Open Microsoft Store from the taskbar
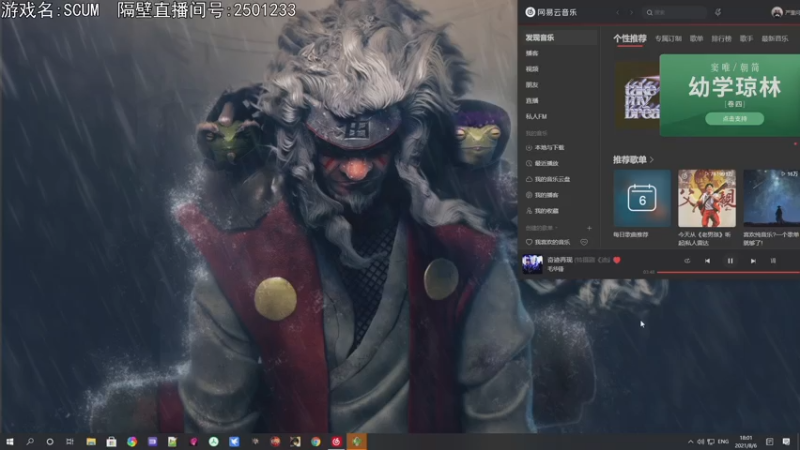The image size is (800, 450). pos(111,441)
